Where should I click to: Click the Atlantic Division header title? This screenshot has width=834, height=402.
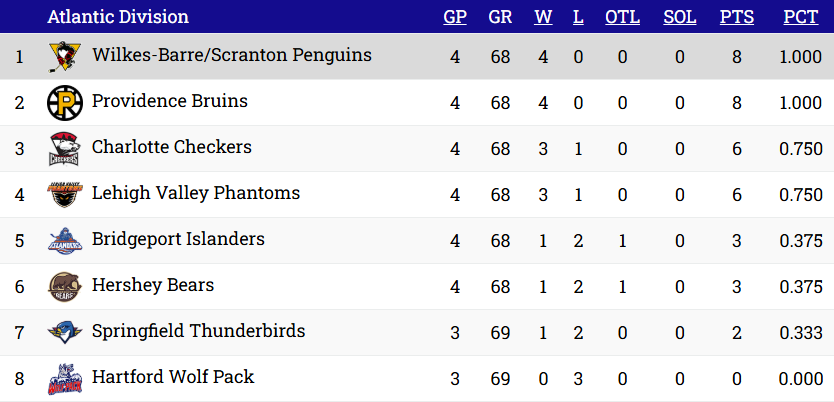117,17
